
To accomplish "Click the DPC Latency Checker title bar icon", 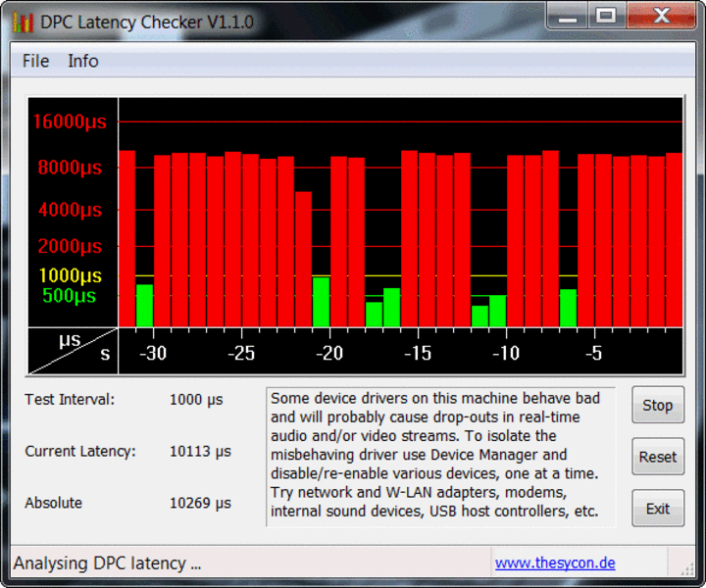I will 24,22.
